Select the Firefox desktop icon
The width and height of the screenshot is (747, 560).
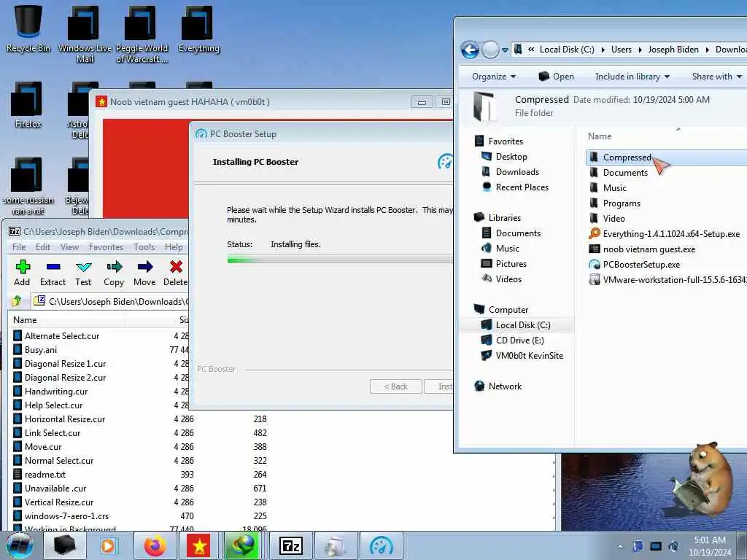click(28, 105)
